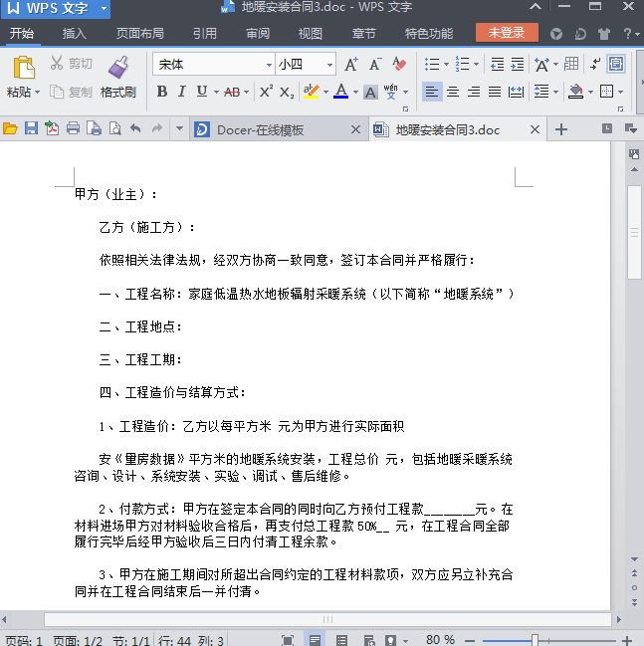Expand borders dropdown arrow
The height and width of the screenshot is (646, 644).
pos(620,93)
